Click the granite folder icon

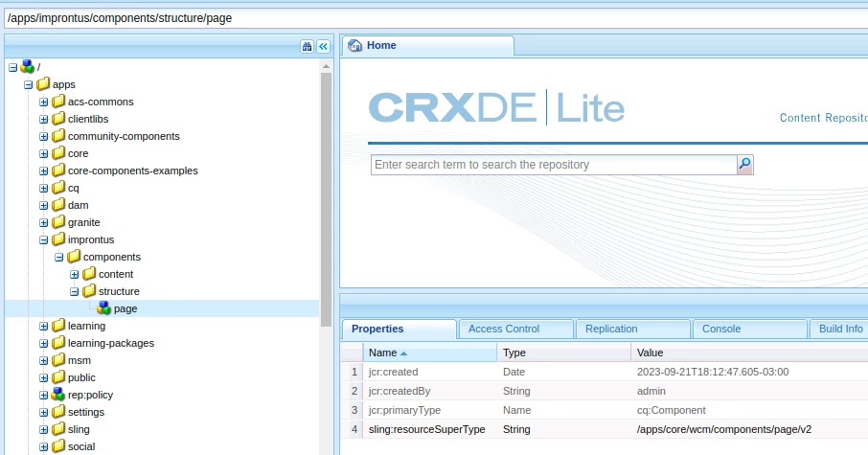58,222
